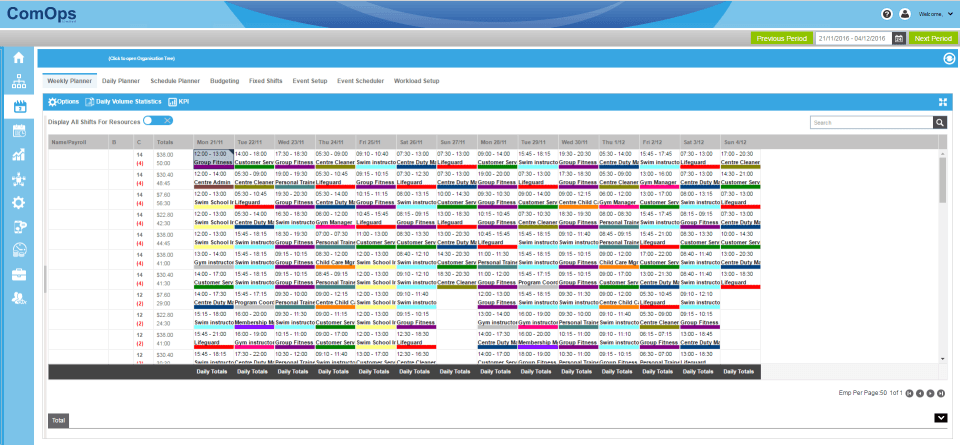This screenshot has height=445, width=960.
Task: Select 12:00 - 14:00 Centre Admin shift
Action: [x=213, y=179]
